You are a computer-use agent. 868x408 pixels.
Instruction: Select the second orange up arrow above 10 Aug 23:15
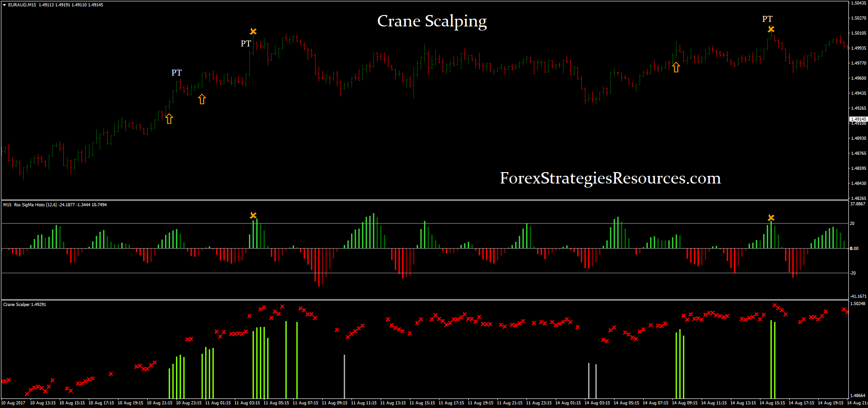tap(202, 99)
